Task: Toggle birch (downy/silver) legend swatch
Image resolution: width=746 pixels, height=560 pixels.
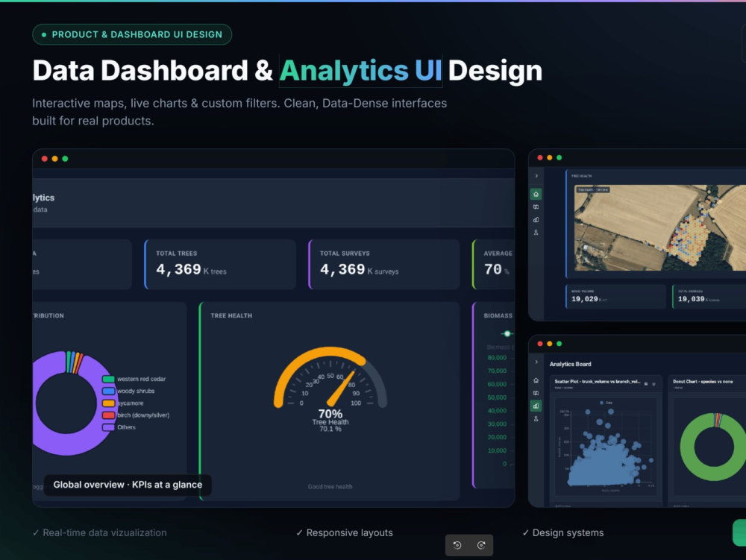Action: pos(108,415)
